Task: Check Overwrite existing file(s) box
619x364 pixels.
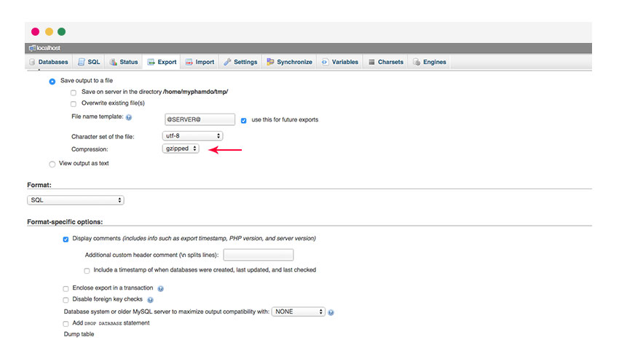Action: pyautogui.click(x=74, y=103)
